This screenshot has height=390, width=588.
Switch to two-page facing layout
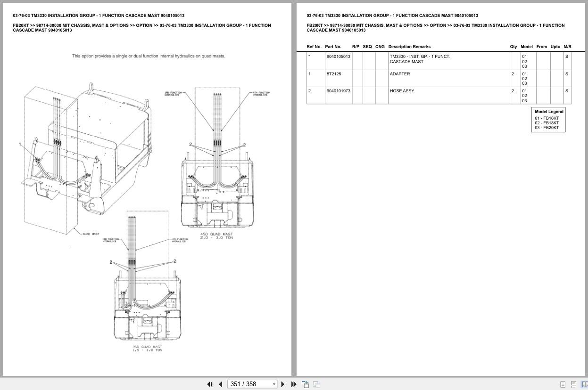pyautogui.click(x=584, y=384)
